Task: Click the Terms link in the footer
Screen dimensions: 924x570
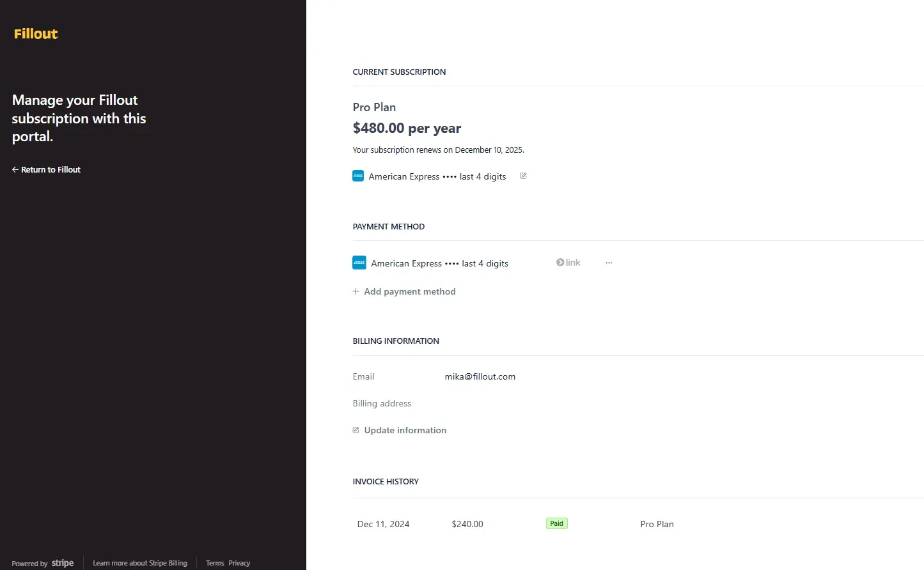Action: click(x=214, y=563)
